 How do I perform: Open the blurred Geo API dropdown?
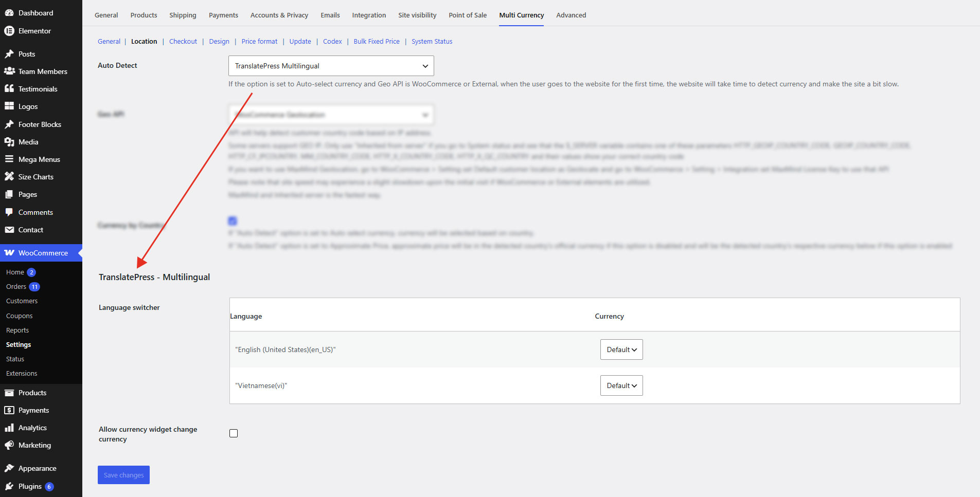click(x=331, y=115)
